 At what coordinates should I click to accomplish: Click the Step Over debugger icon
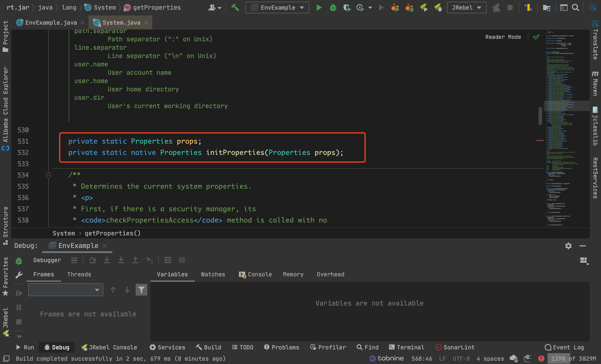coord(92,260)
